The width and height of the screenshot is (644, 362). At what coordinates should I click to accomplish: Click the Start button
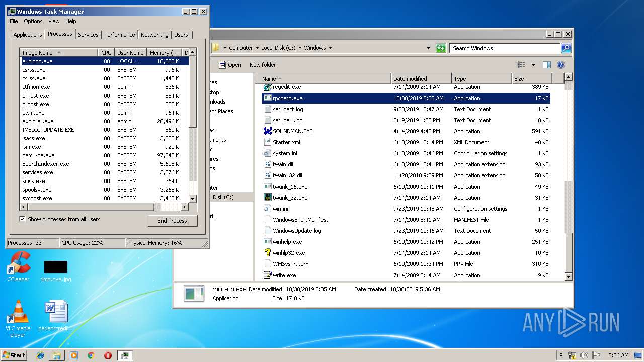[x=14, y=355]
